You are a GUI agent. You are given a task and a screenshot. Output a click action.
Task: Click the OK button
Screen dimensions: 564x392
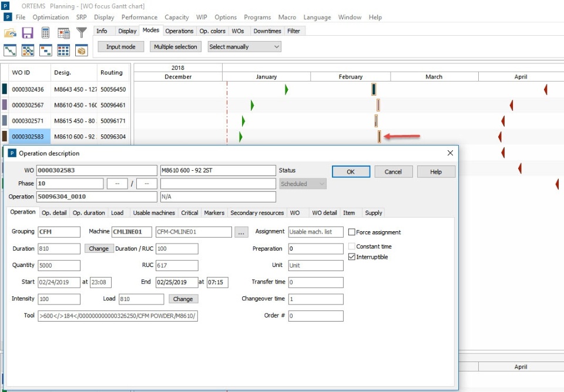click(351, 172)
